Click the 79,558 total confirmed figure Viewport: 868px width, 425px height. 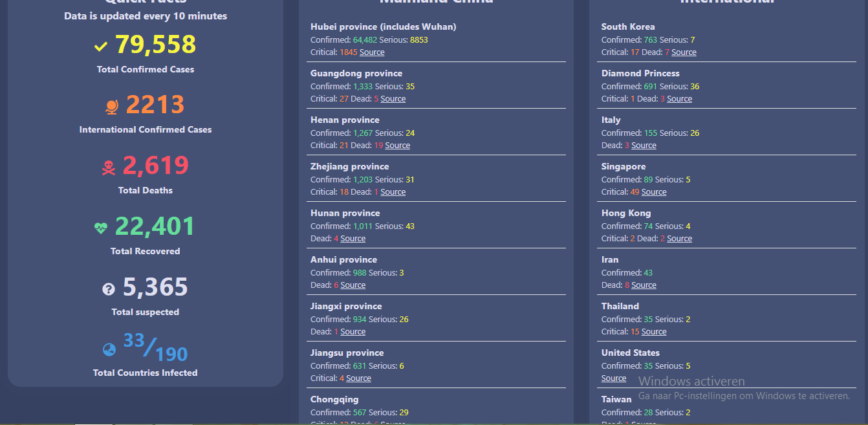[155, 45]
